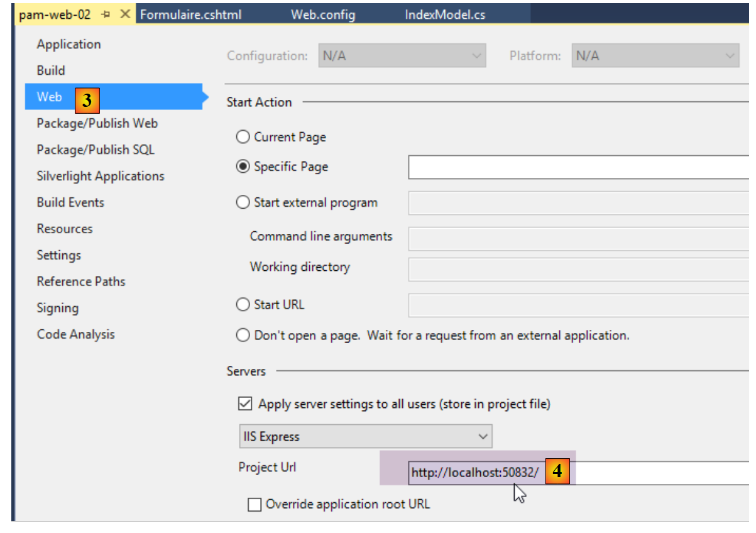Viewport: 756px width, 533px height.
Task: Open the Web.config tab
Action: click(x=322, y=14)
